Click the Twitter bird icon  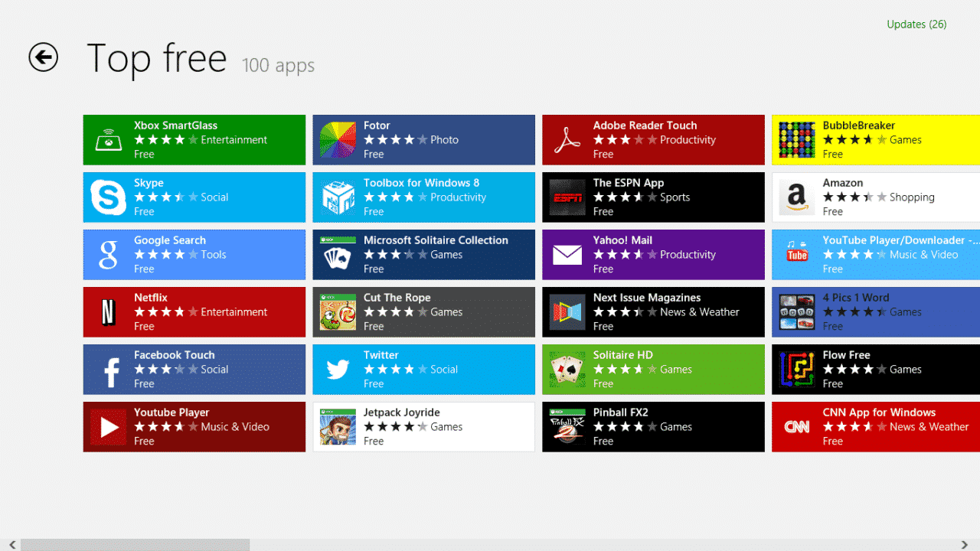[x=338, y=370]
